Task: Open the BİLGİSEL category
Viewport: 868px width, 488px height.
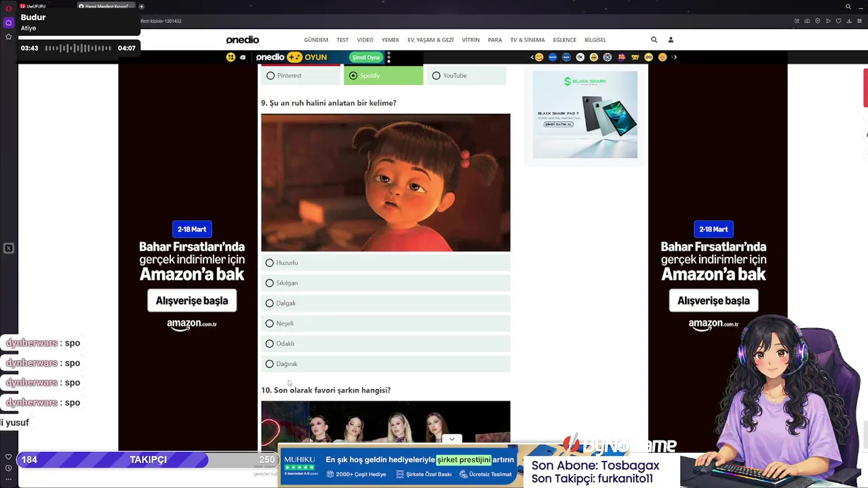Action: pyautogui.click(x=595, y=40)
